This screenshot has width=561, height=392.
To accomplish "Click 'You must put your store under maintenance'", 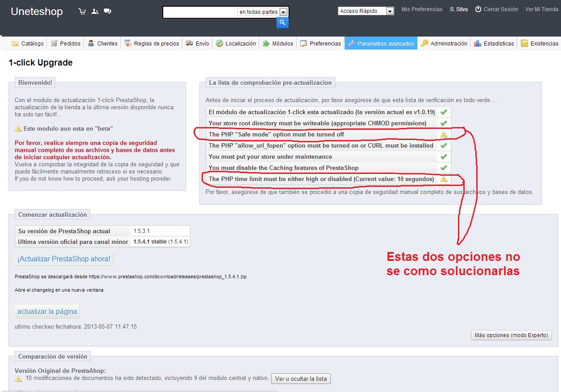I will [270, 157].
